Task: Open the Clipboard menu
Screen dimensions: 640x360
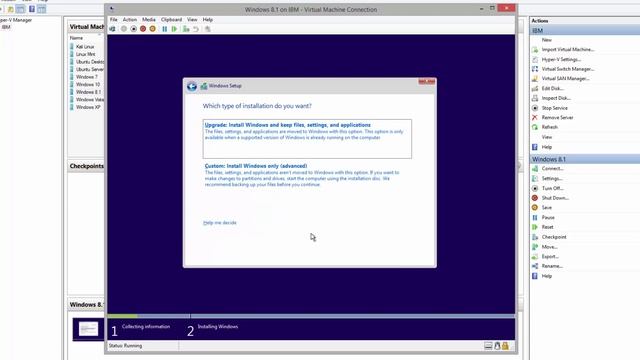Action: pyautogui.click(x=171, y=20)
